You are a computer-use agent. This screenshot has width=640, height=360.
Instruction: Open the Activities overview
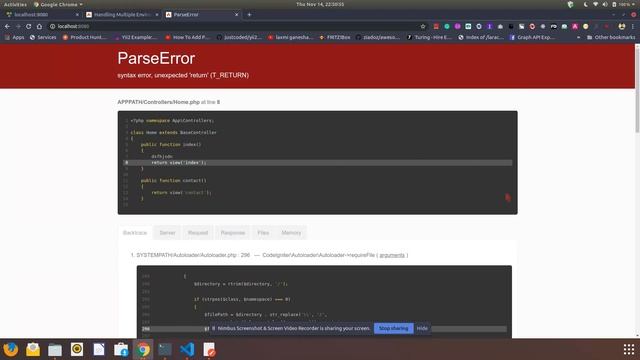tap(15, 4)
